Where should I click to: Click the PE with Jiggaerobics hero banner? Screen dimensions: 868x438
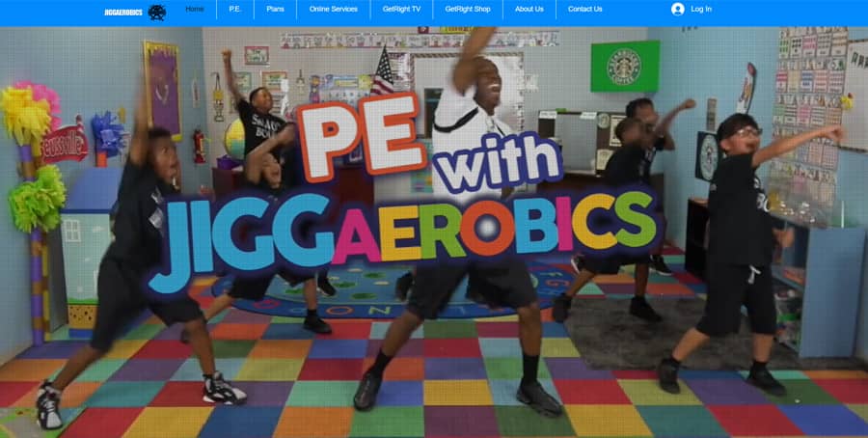(434, 232)
